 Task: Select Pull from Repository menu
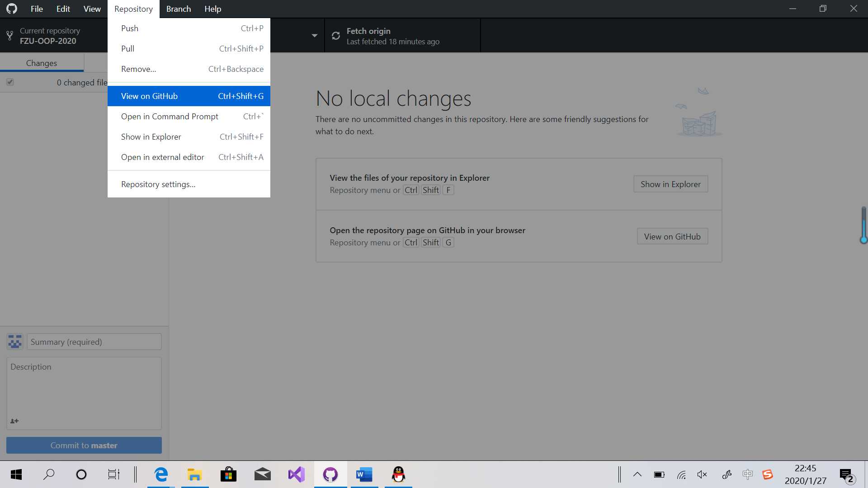pos(189,49)
